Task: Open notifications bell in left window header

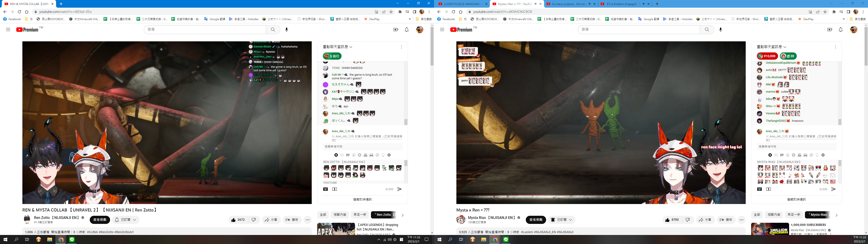Action: [406, 30]
